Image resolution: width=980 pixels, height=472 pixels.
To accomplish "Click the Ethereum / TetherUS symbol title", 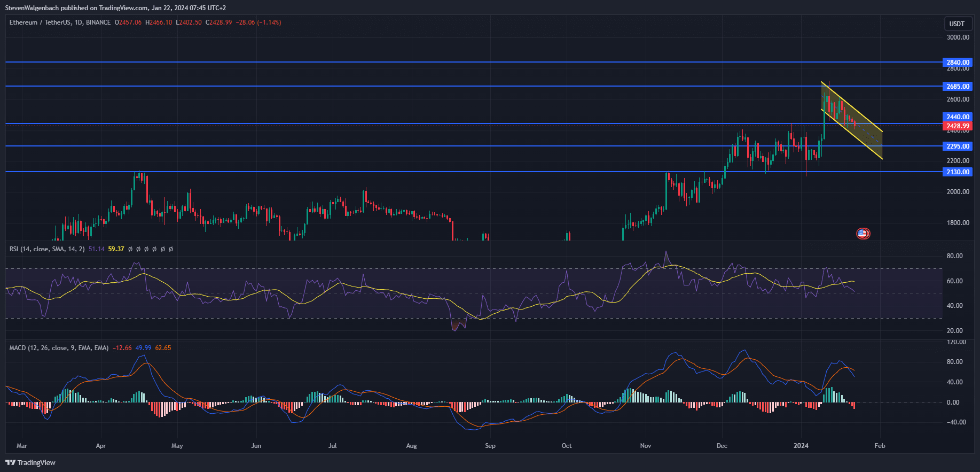I will 60,22.
